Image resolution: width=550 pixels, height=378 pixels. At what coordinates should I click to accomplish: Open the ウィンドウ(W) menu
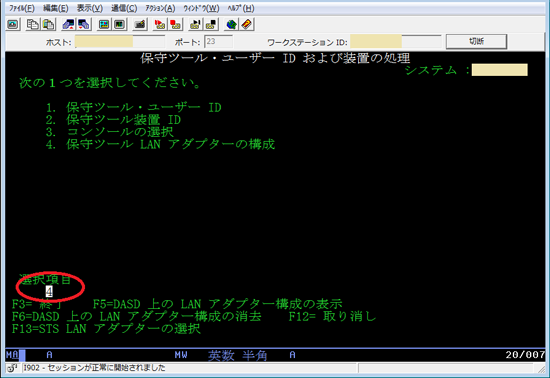[x=201, y=8]
